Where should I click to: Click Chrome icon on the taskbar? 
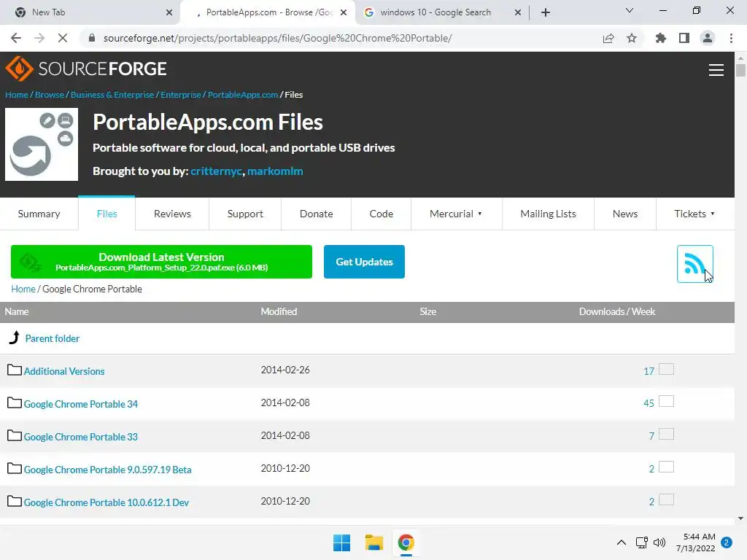406,542
